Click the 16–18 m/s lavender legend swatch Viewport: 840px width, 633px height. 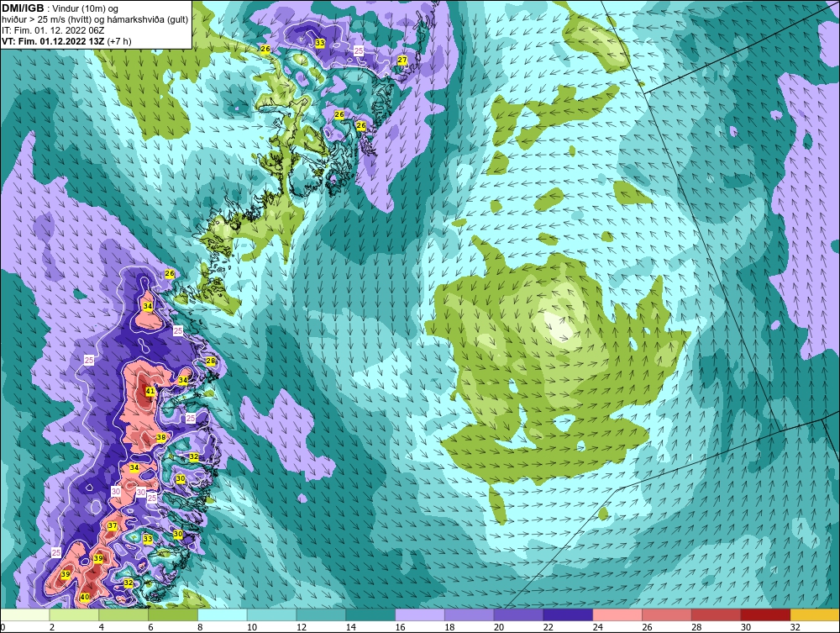[x=420, y=615]
